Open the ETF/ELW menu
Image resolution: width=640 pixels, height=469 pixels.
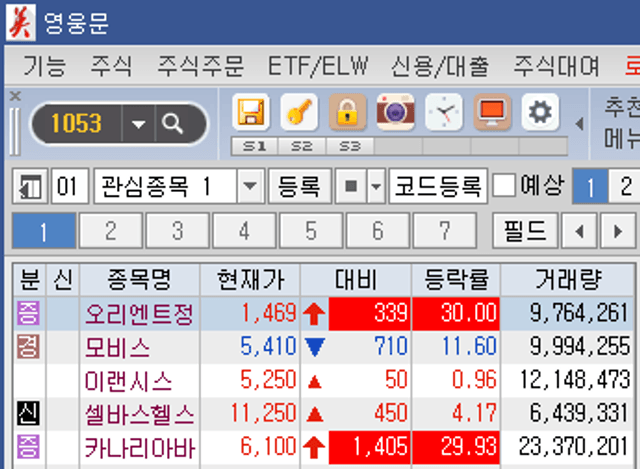coord(318,66)
